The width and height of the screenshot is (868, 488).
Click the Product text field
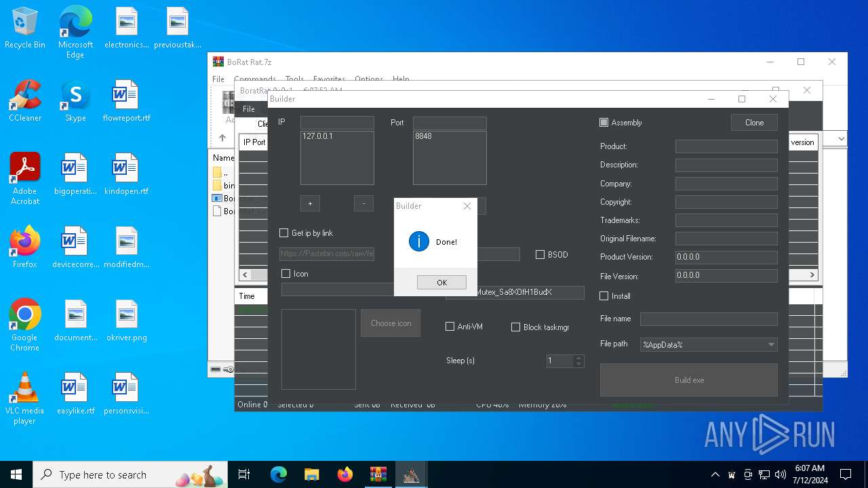pyautogui.click(x=726, y=146)
